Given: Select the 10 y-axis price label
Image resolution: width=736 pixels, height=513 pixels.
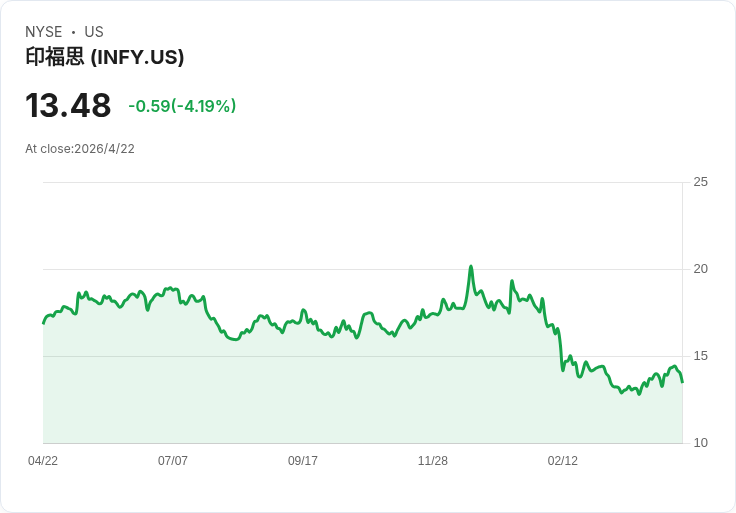Looking at the screenshot, I should pyautogui.click(x=701, y=443).
